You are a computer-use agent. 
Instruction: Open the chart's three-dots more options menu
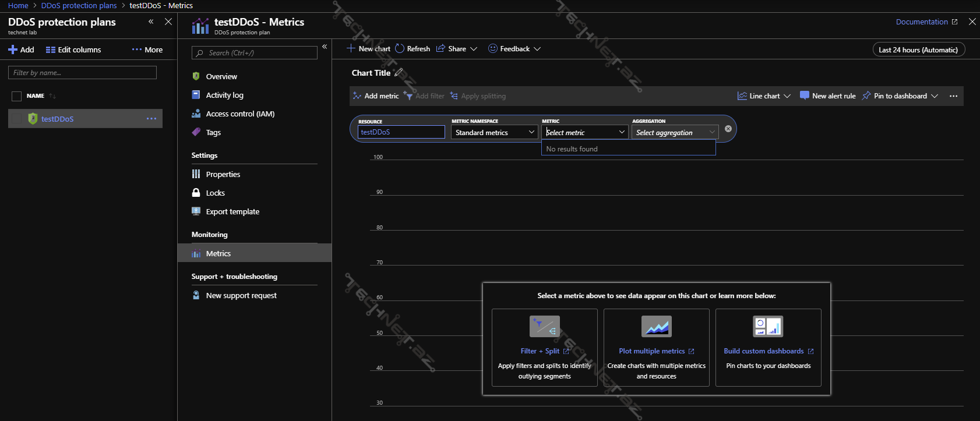point(953,96)
